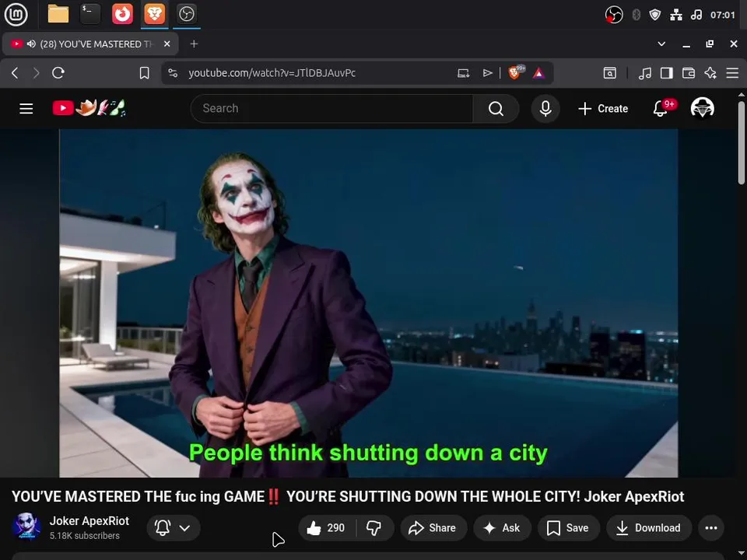
Task: Open the Joker ApexRiot channel name link
Action: (89, 521)
